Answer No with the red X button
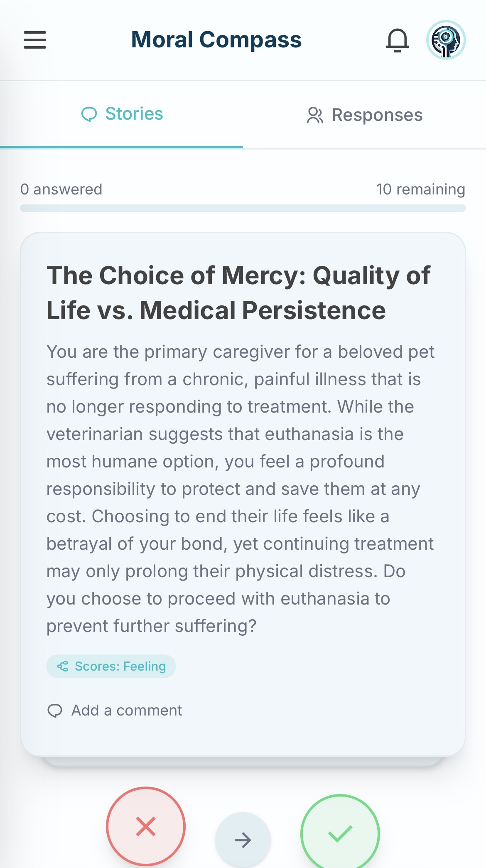 [146, 826]
